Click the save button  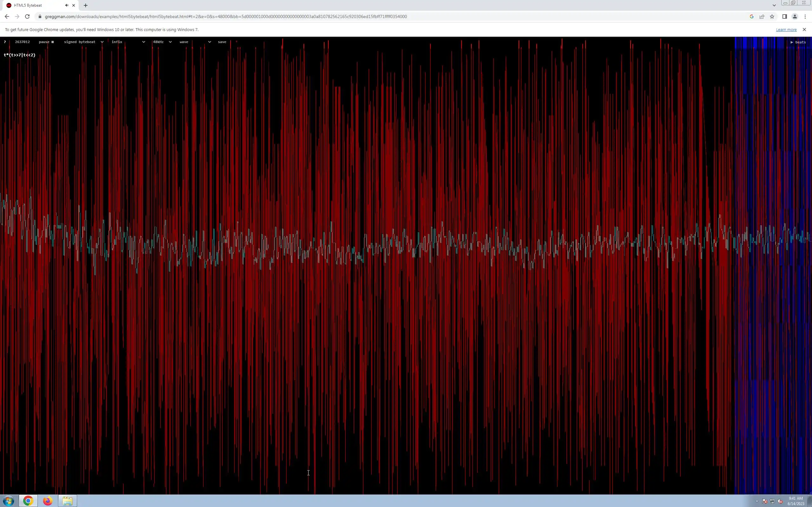click(x=222, y=42)
